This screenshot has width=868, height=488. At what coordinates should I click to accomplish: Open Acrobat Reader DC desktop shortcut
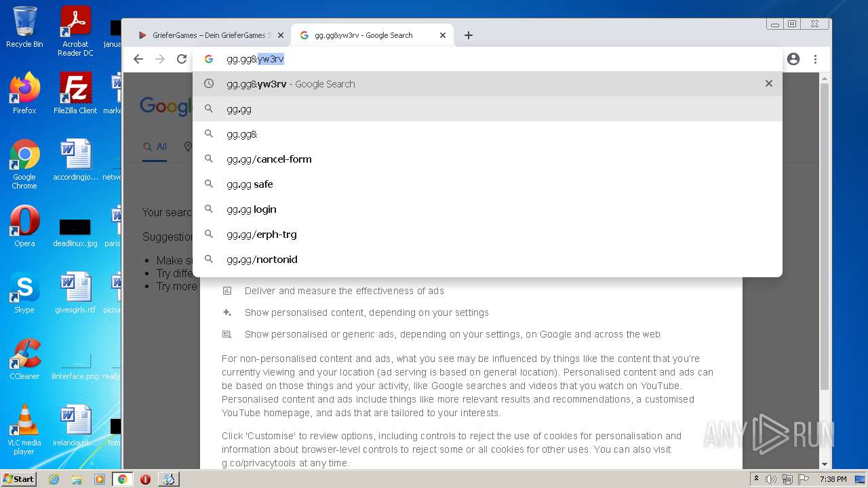[x=75, y=31]
